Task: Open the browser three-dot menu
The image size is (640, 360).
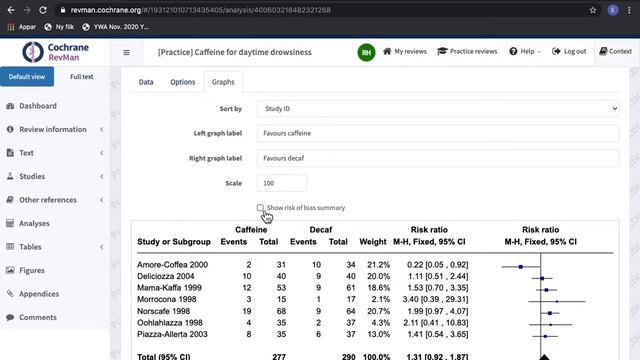Action: [629, 10]
